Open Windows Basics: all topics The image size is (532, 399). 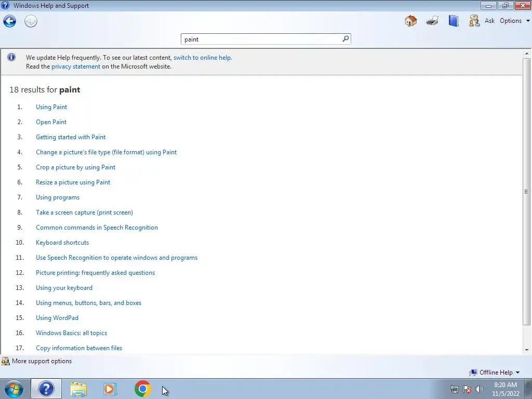pyautogui.click(x=71, y=333)
